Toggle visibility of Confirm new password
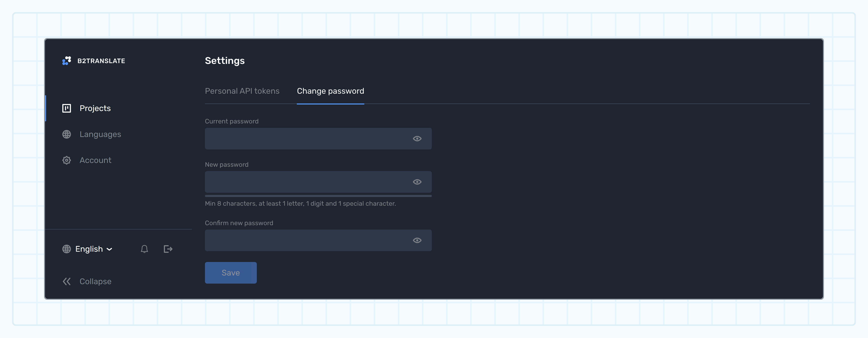Image resolution: width=868 pixels, height=338 pixels. coord(417,240)
